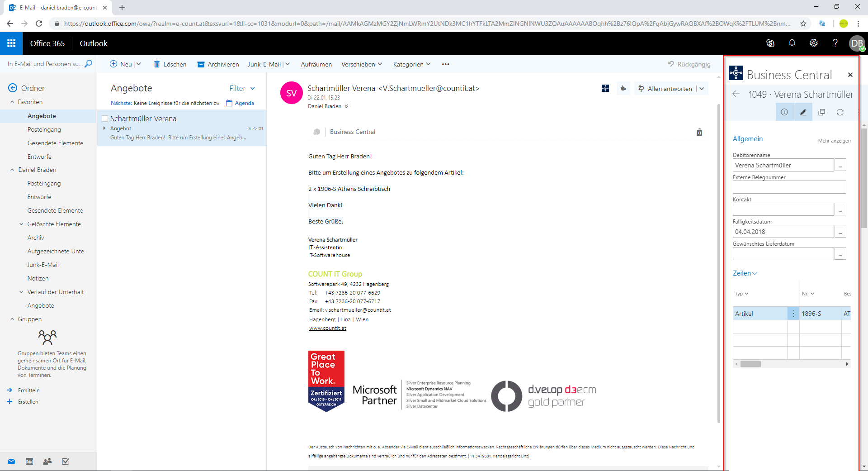Show info in the Business Central pane
This screenshot has height=471, width=868.
784,112
